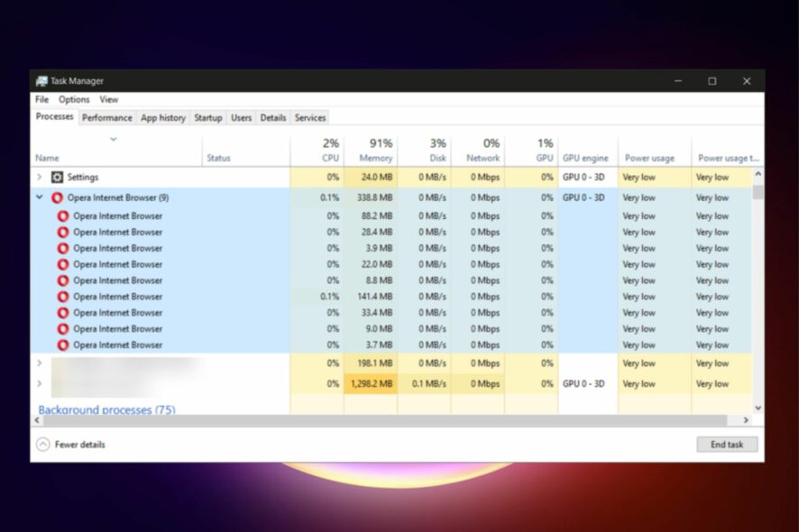Minimize the Task Manager window
Image resolution: width=799 pixels, height=532 pixels.
[678, 81]
